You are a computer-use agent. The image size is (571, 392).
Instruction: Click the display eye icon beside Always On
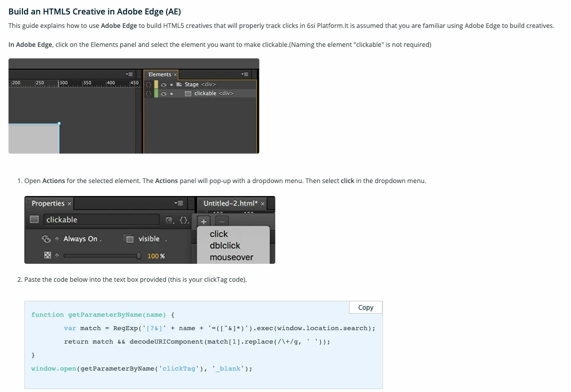[x=46, y=238]
